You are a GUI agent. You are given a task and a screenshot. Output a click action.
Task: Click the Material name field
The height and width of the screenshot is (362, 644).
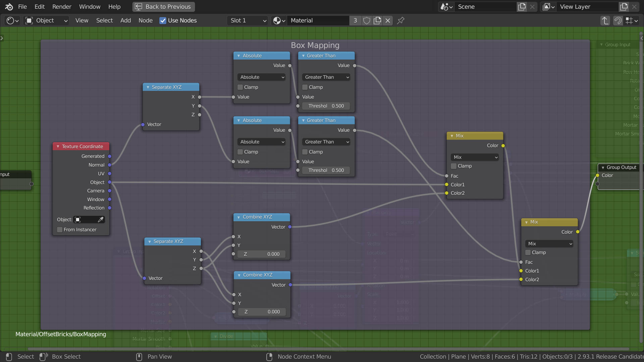(x=318, y=20)
